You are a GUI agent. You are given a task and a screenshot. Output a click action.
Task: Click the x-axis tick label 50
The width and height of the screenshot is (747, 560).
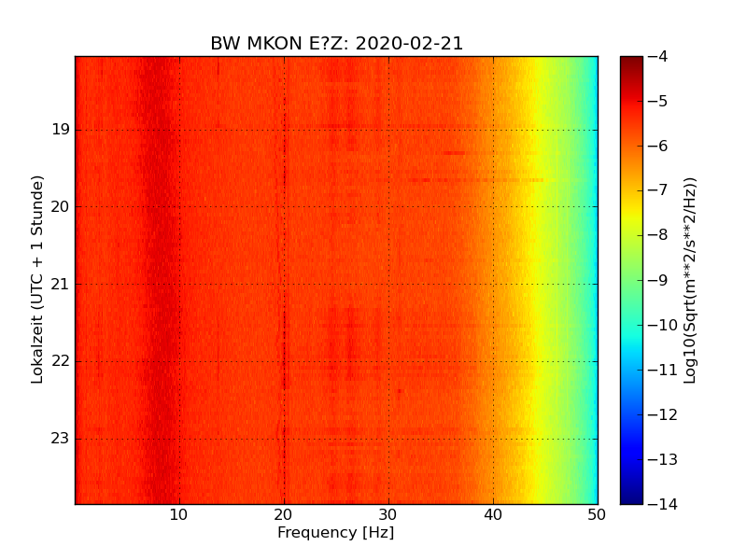(x=597, y=515)
